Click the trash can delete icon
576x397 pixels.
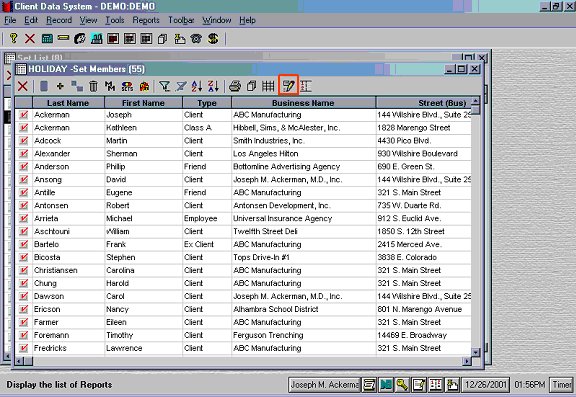tap(93, 86)
